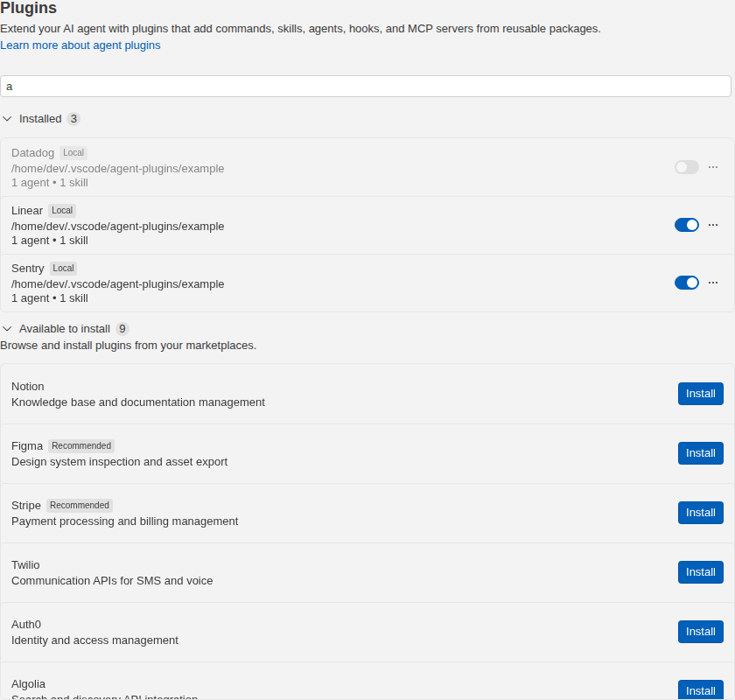Install the Twilio plugin
This screenshot has width=735, height=700.
(700, 572)
